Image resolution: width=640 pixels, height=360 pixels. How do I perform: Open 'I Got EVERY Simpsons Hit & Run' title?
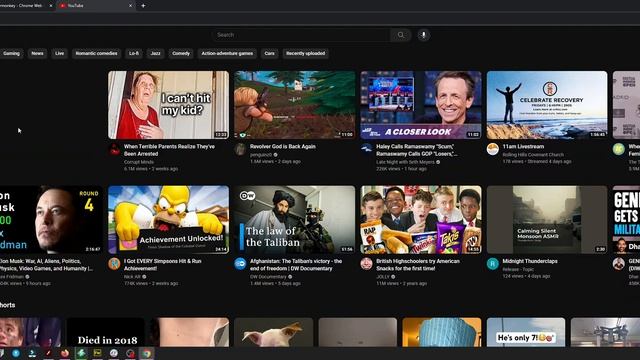(x=162, y=264)
